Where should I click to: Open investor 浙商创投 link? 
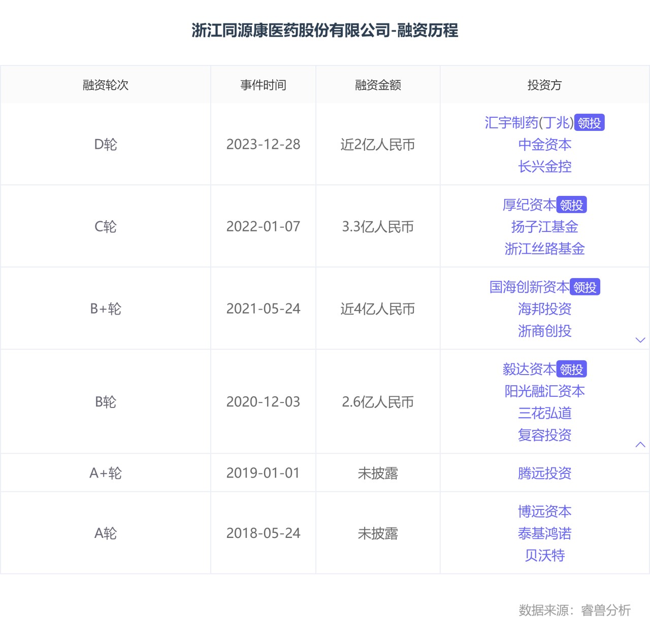tap(544, 331)
